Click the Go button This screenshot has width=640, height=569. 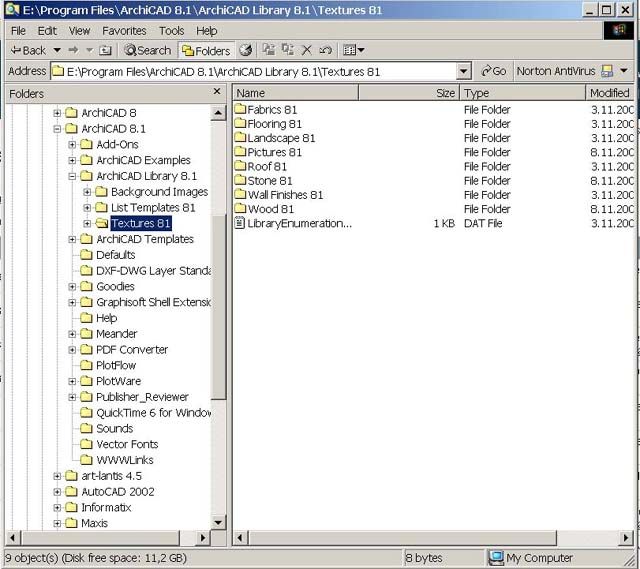tap(493, 71)
